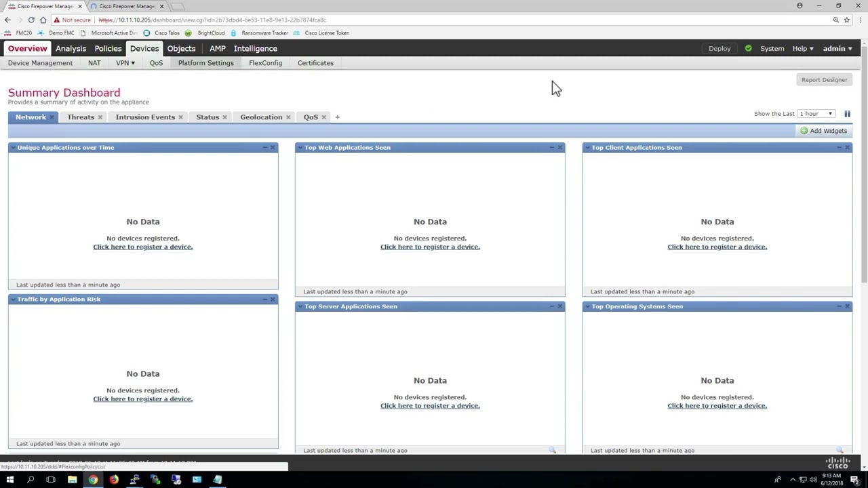Image resolution: width=868 pixels, height=488 pixels.
Task: Expand Top Client Applications Seen widget preferences
Action: click(x=587, y=148)
